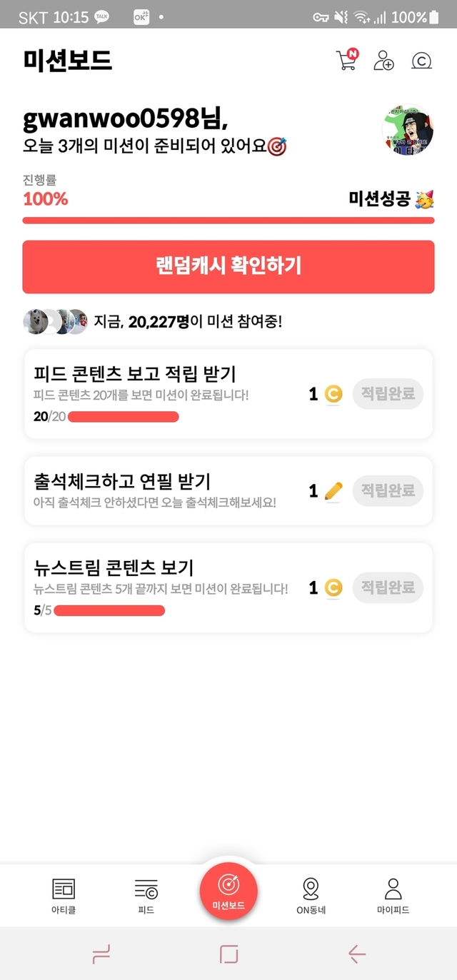
Task: Click the gold coin icon in feed mission
Action: (333, 394)
